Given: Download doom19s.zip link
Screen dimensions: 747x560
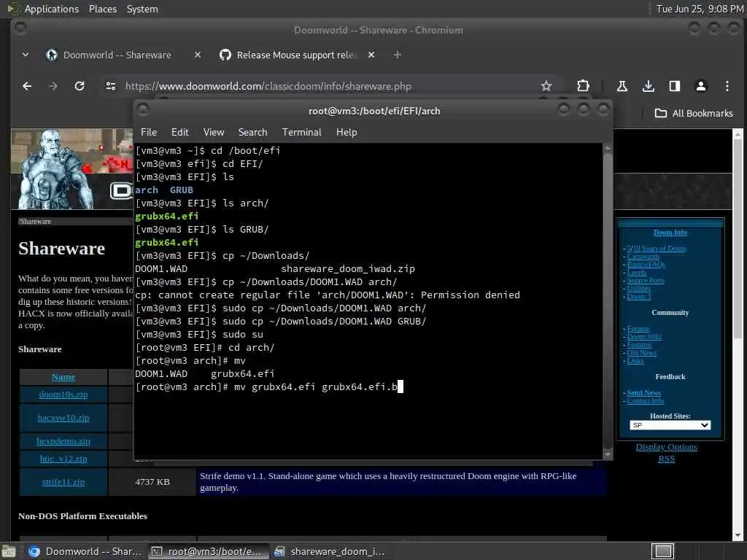Looking at the screenshot, I should (63, 394).
